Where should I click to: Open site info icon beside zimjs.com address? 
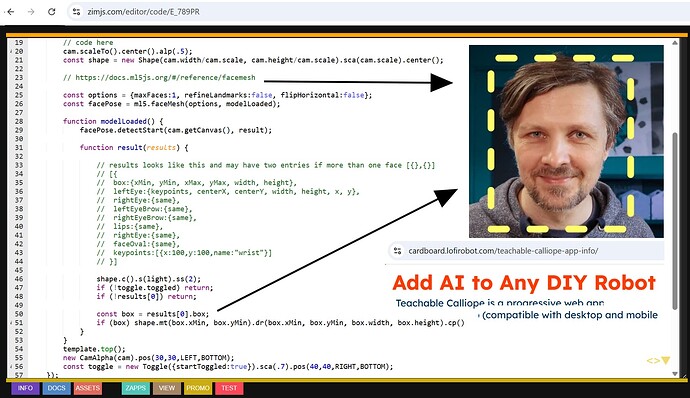coord(77,12)
